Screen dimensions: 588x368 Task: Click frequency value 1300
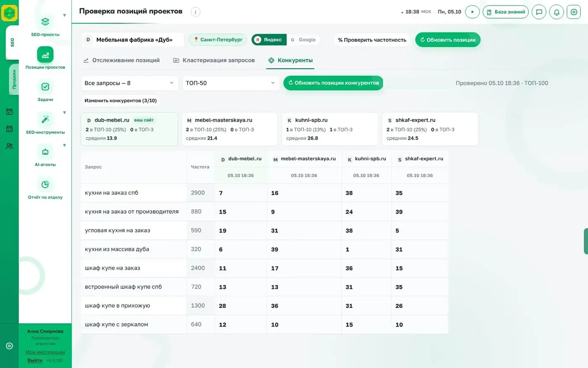click(198, 306)
